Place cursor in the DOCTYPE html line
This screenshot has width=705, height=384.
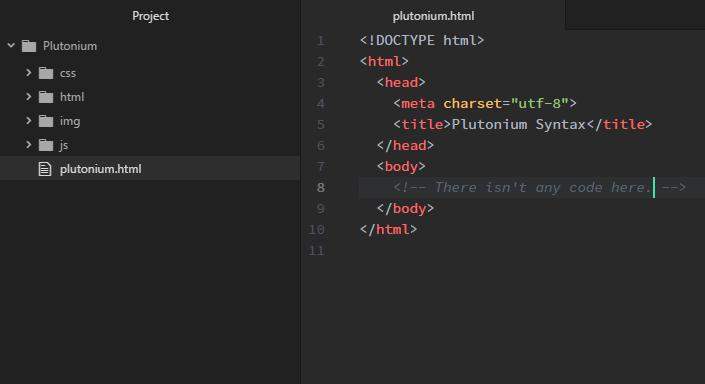pyautogui.click(x=422, y=40)
